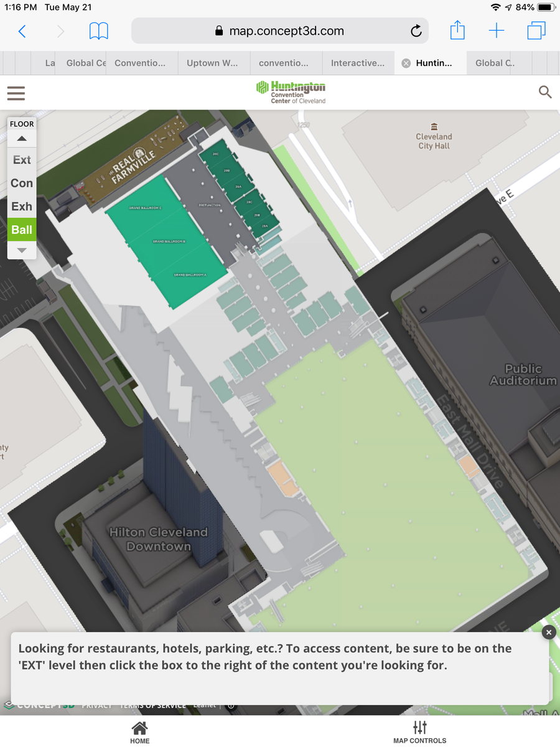Viewport: 560px width, 747px height.
Task: Tap the Safari forward arrow
Action: 60,31
